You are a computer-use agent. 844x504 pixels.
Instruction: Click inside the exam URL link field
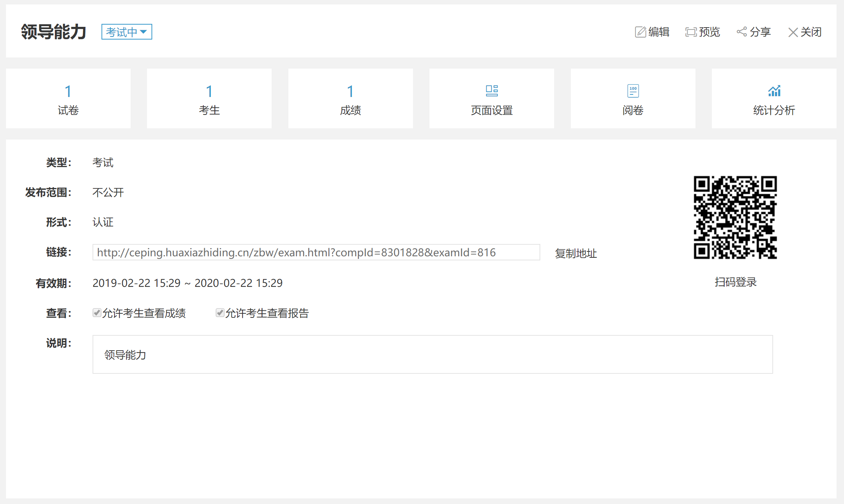(316, 253)
